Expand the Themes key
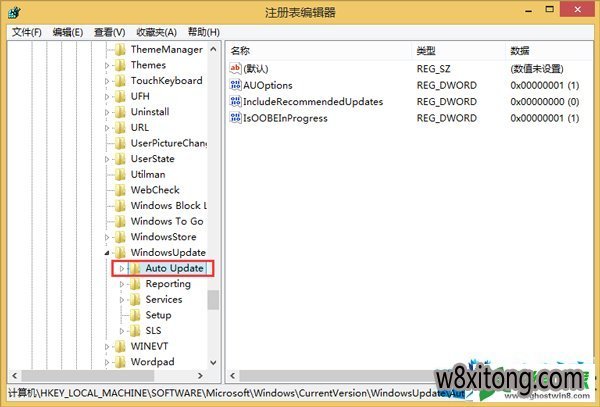 point(107,65)
